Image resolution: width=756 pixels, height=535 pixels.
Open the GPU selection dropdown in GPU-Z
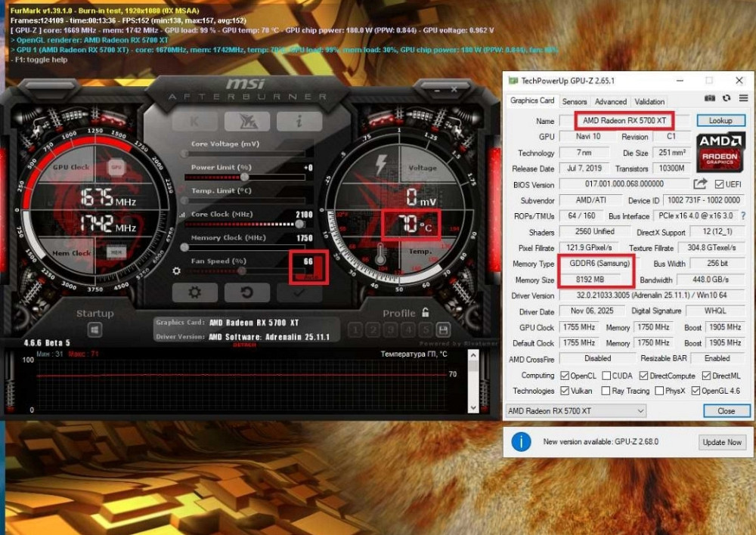point(640,410)
